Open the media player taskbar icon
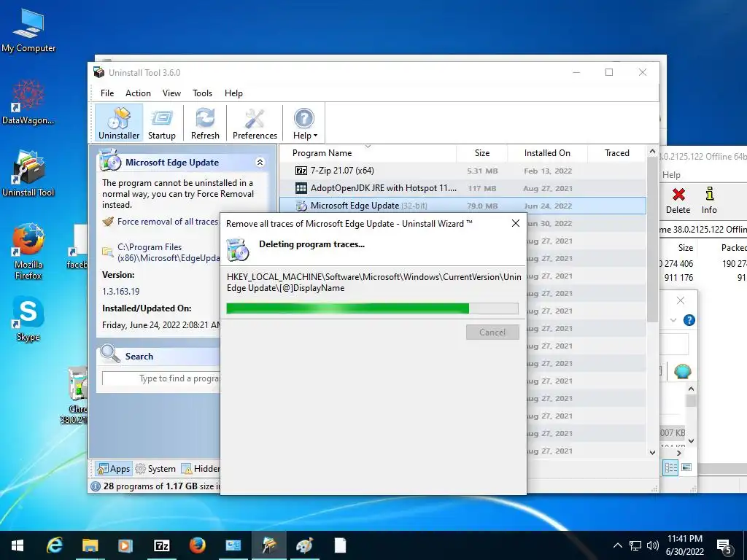The height and width of the screenshot is (560, 747). [125, 545]
